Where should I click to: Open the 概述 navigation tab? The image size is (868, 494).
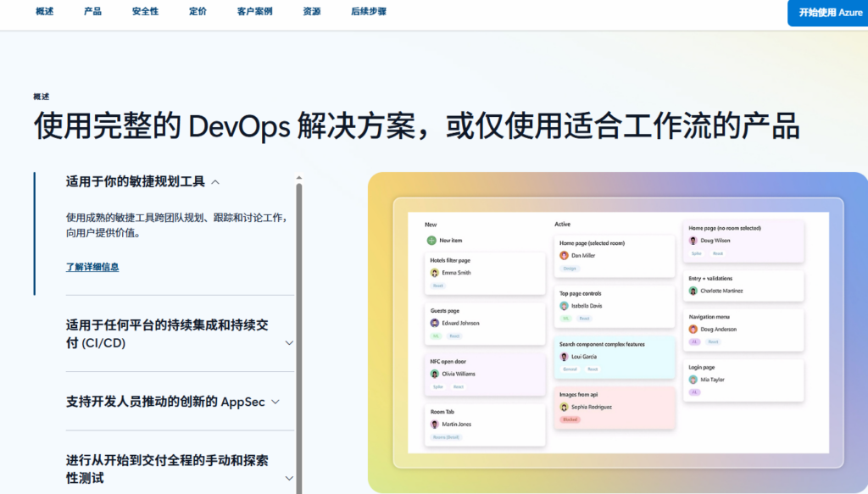coord(44,11)
